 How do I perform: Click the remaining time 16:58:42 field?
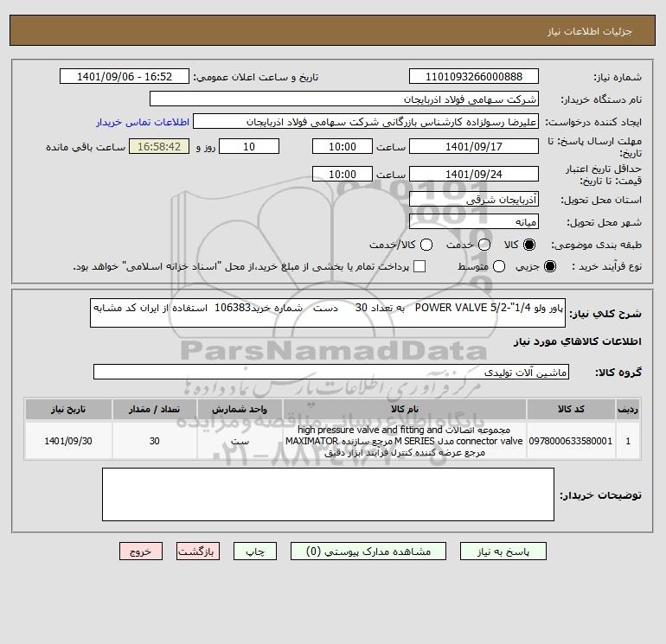159,147
